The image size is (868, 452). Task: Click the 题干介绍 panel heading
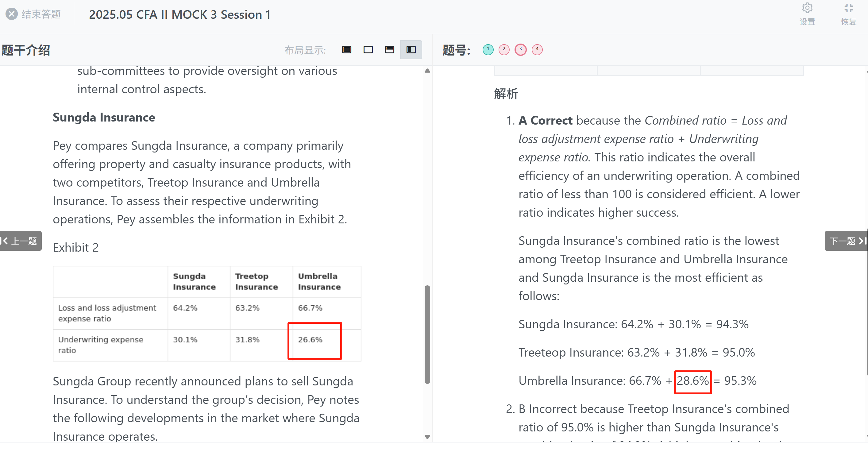tap(25, 50)
